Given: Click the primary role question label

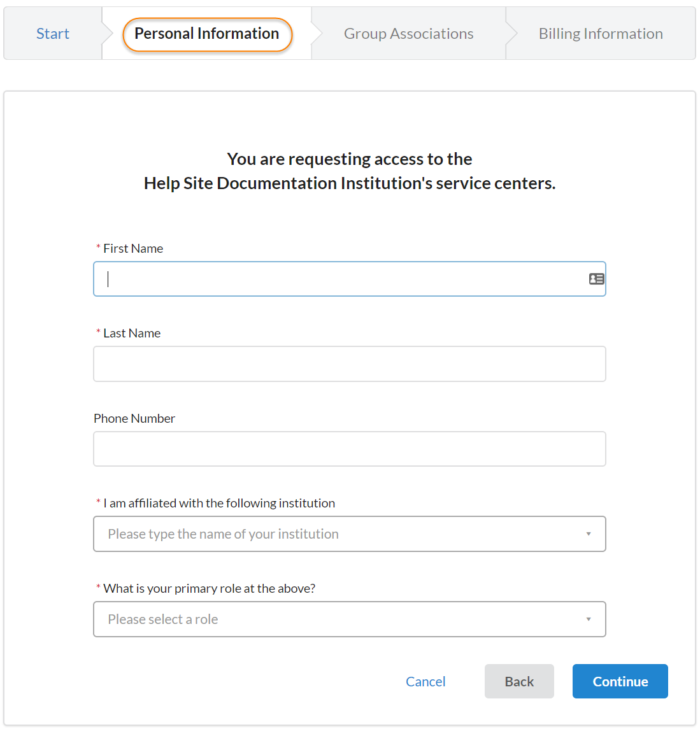Looking at the screenshot, I should [x=209, y=589].
